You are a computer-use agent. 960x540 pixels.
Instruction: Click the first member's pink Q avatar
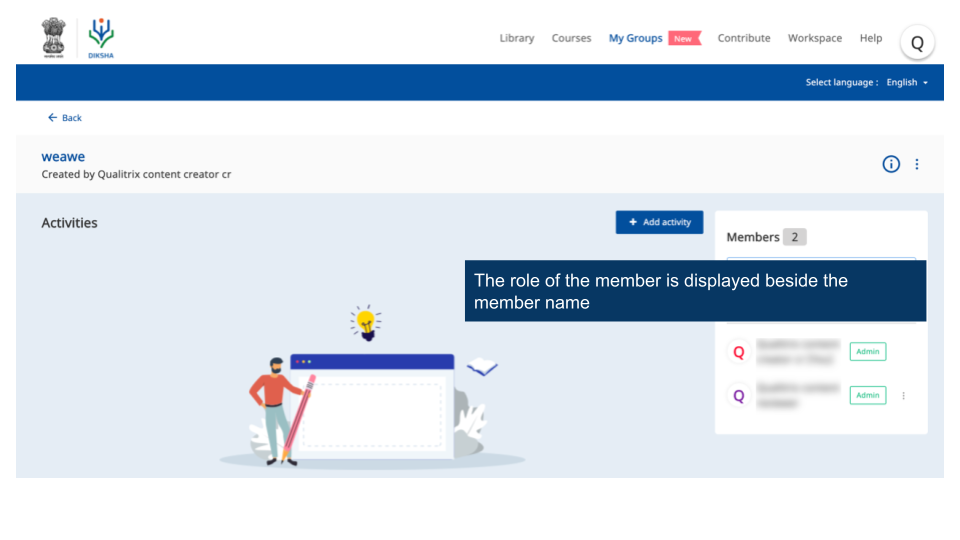[x=739, y=352]
